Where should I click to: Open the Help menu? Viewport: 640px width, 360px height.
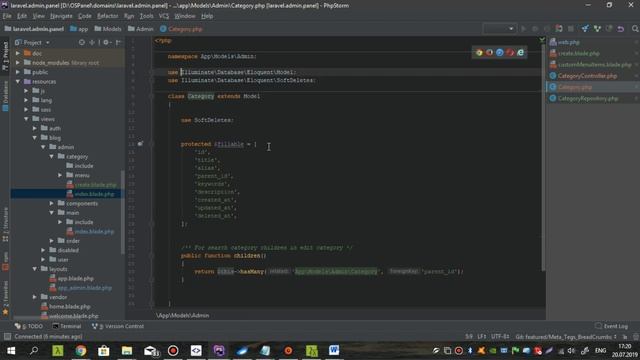coord(207,16)
